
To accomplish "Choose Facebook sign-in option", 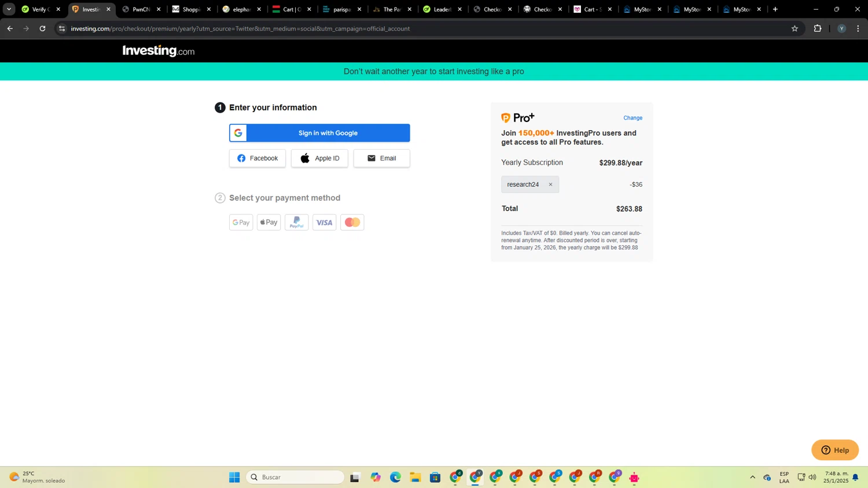I will tap(258, 158).
